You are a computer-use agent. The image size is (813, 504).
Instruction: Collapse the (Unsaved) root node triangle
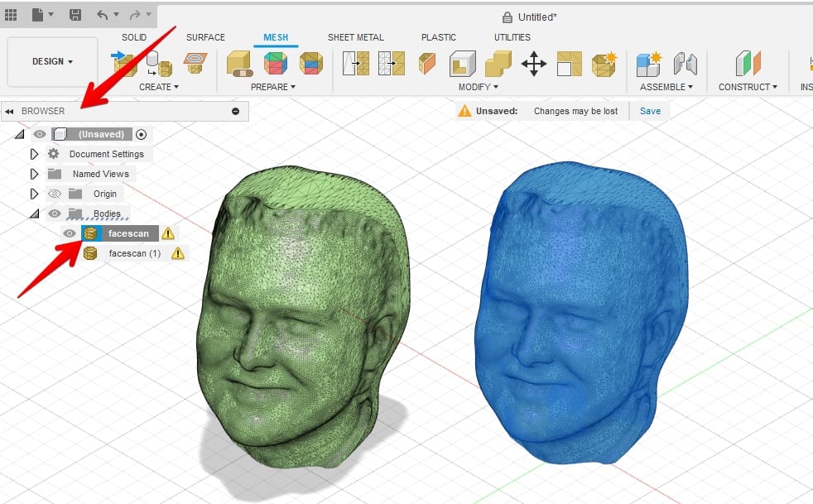(20, 134)
